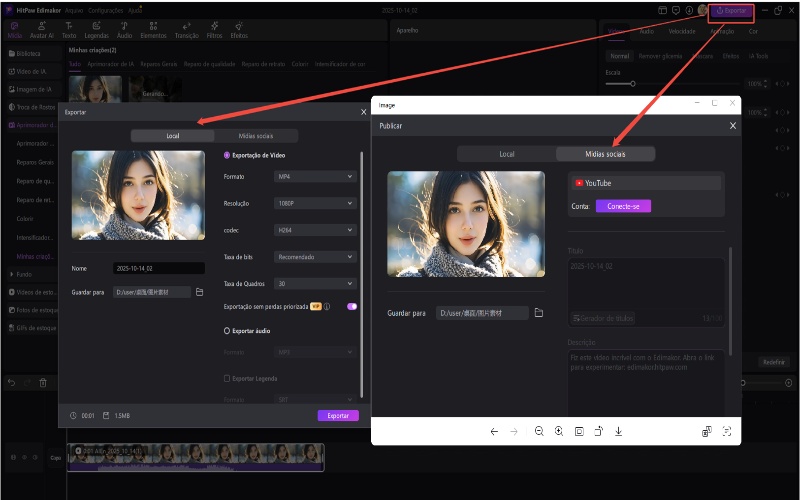Viewport: 800px width, 500px height.
Task: Click the Conecte-se account button
Action: pyautogui.click(x=623, y=206)
